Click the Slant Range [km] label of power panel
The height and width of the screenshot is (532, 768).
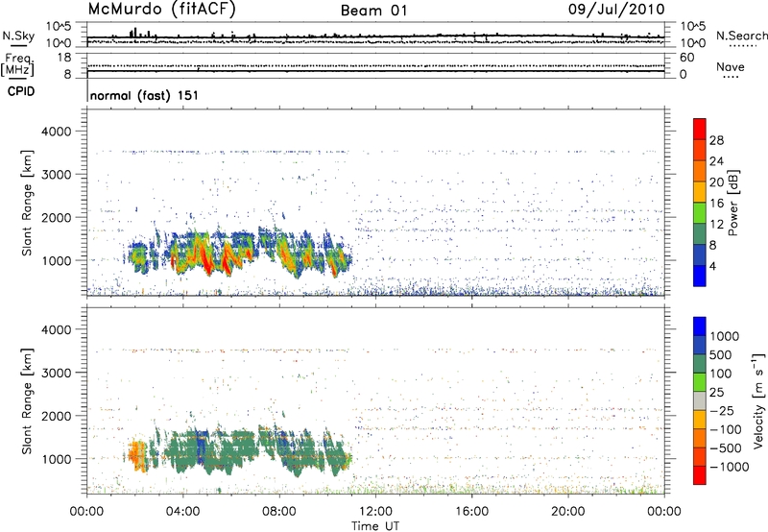pos(27,203)
